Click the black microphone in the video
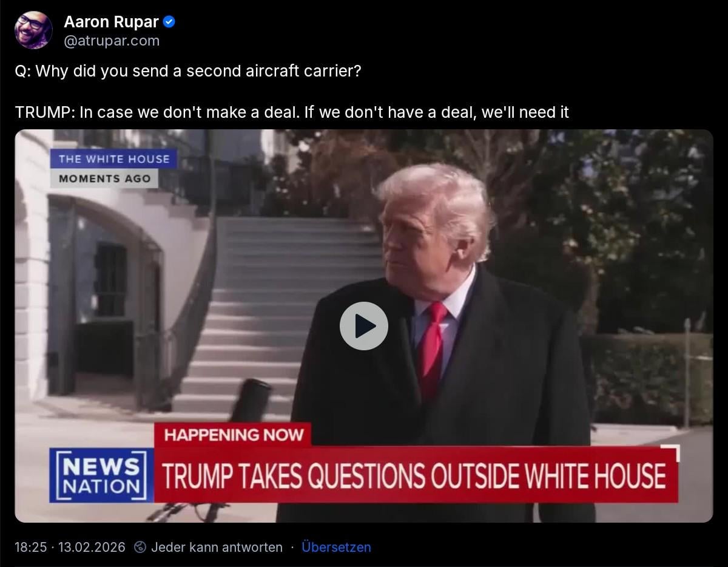The width and height of the screenshot is (728, 567). point(251,400)
